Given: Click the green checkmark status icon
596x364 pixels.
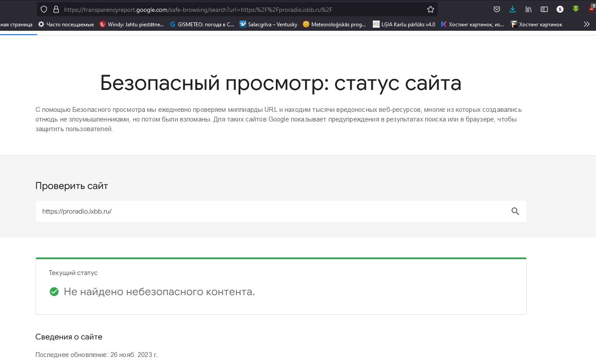Looking at the screenshot, I should coord(54,292).
